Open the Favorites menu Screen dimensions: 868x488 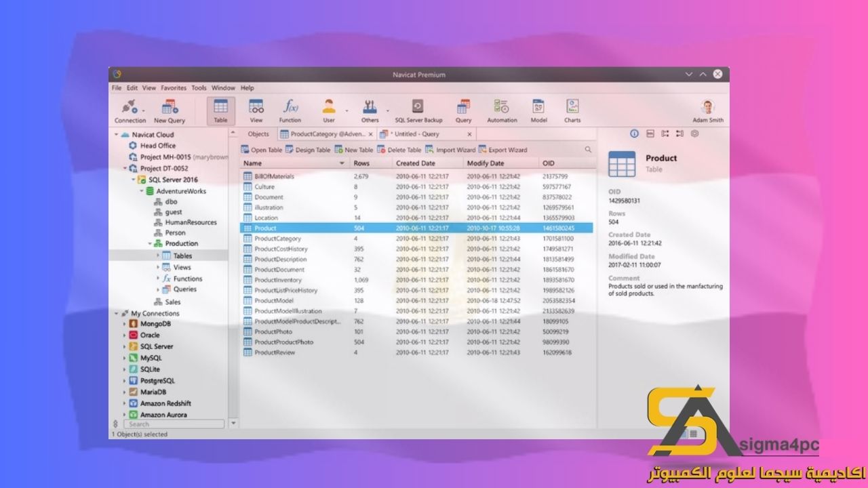(174, 88)
